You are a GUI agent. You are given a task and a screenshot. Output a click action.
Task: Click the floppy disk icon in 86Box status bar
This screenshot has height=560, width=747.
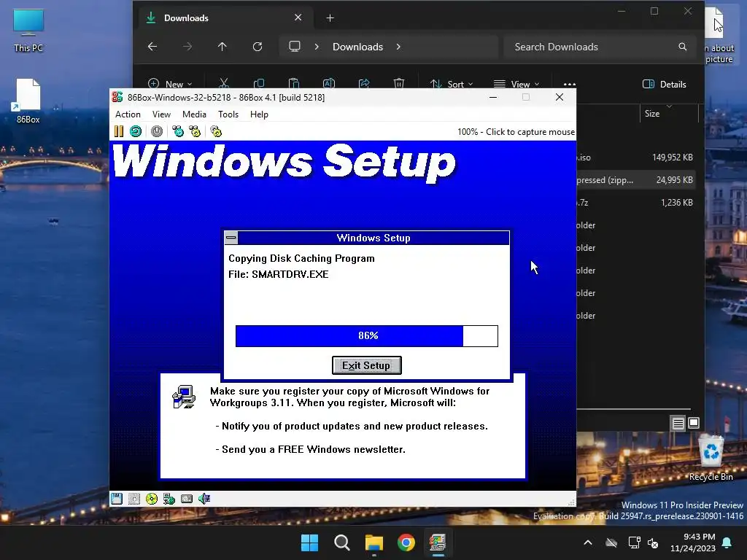tap(117, 499)
